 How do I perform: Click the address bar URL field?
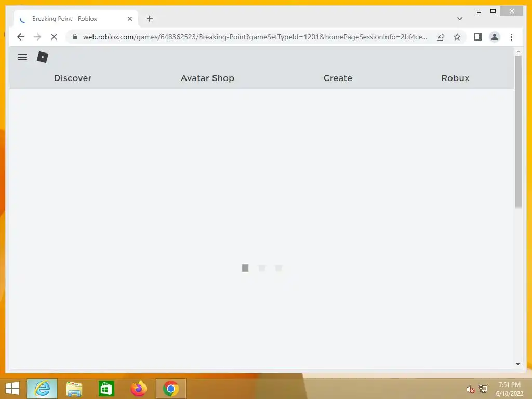[255, 37]
